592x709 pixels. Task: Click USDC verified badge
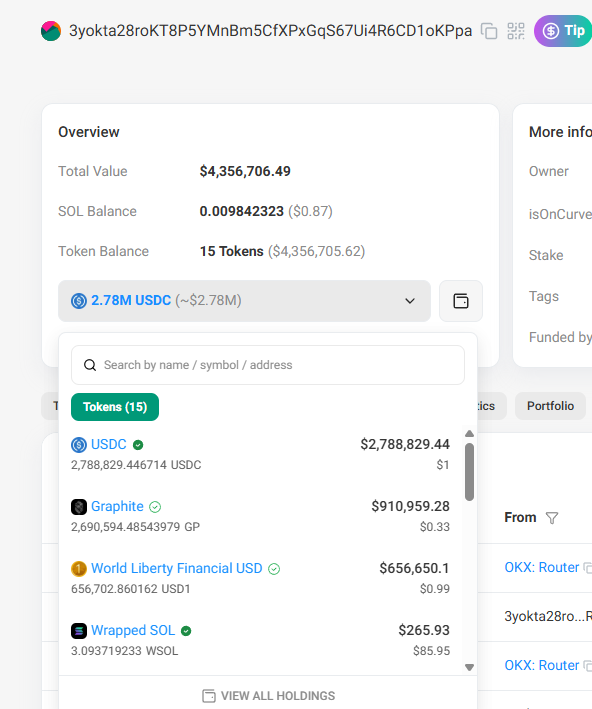click(x=138, y=445)
